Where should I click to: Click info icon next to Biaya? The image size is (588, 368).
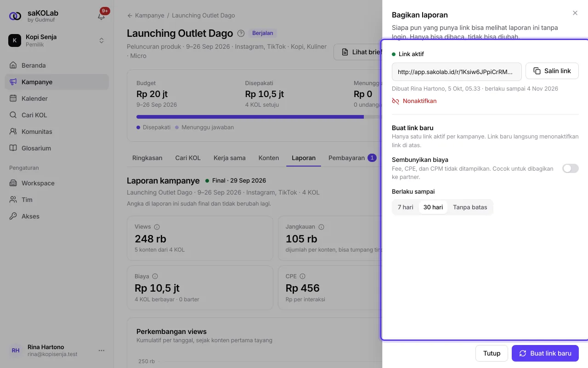pos(155,276)
